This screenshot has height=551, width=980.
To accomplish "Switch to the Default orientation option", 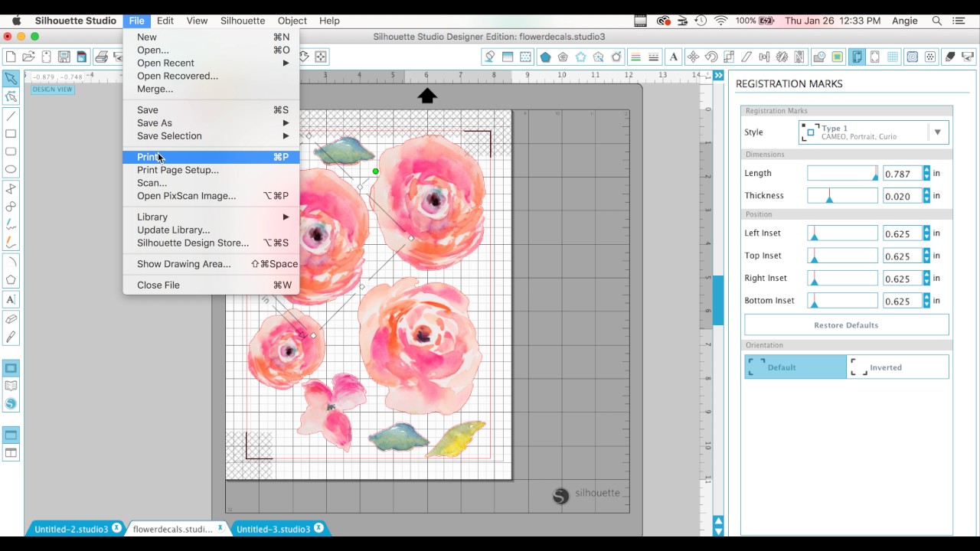I will click(795, 367).
